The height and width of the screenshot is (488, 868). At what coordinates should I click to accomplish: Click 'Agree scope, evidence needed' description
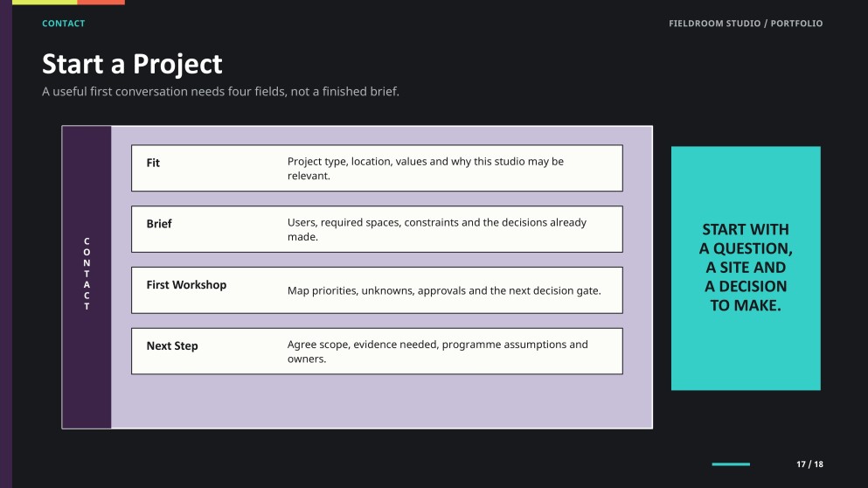click(x=437, y=352)
